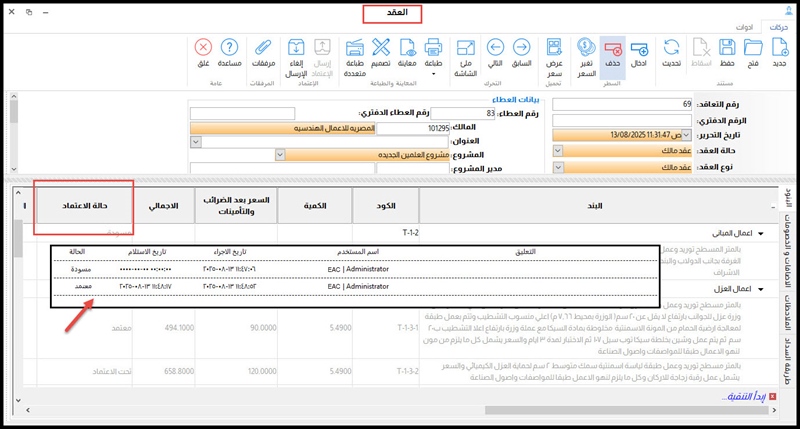Click the ادخال (Insert row) icon
800x429 pixels.
639,48
